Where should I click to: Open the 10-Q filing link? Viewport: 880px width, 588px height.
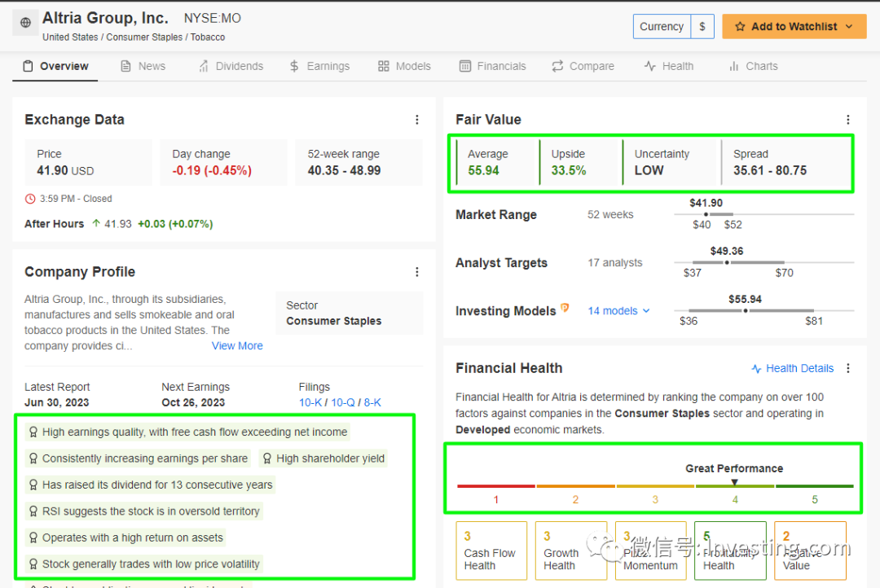click(x=342, y=402)
